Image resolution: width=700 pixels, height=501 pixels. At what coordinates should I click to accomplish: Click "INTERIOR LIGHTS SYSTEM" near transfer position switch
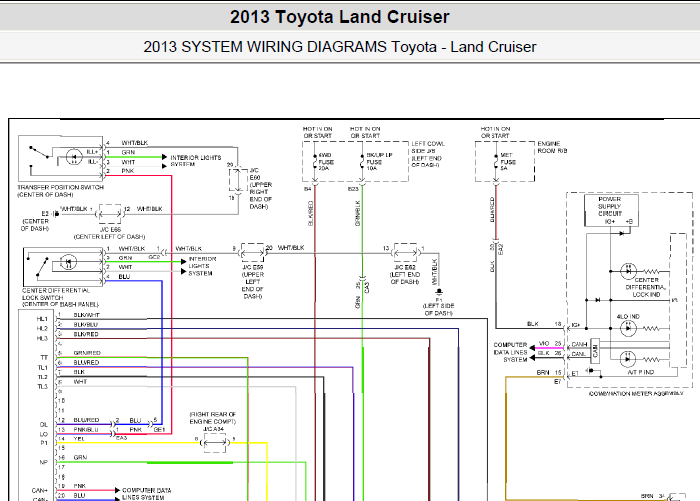pyautogui.click(x=196, y=161)
